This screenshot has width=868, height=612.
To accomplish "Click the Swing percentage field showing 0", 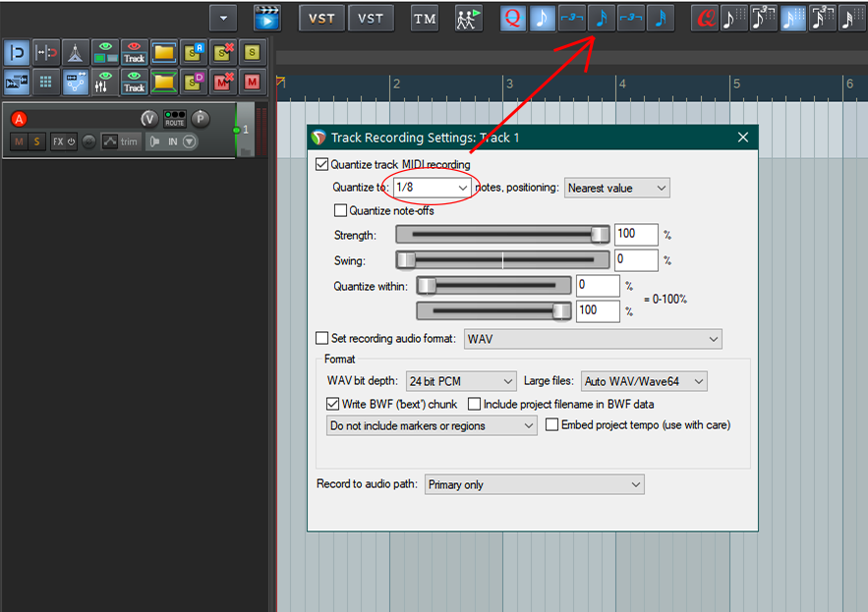I will (x=636, y=259).
